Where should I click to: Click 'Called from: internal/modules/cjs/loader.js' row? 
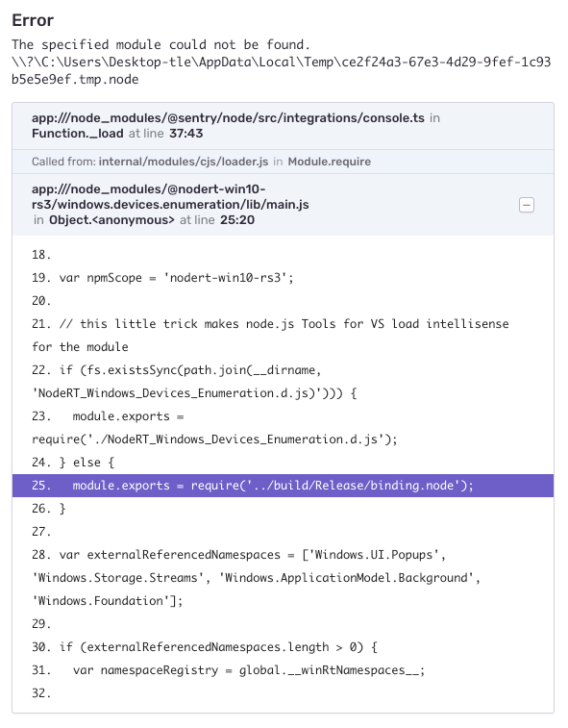coord(284,162)
